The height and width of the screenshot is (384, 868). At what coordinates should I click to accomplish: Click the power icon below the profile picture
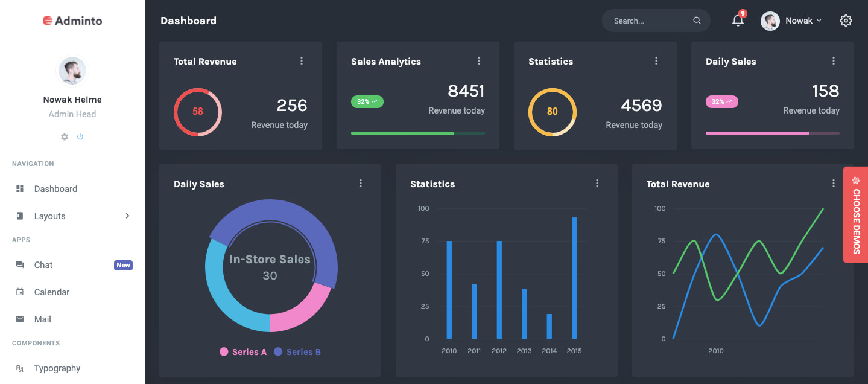tap(80, 136)
